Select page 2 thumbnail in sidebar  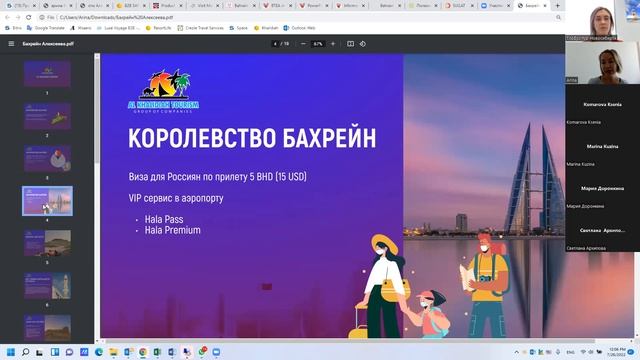coord(47,116)
